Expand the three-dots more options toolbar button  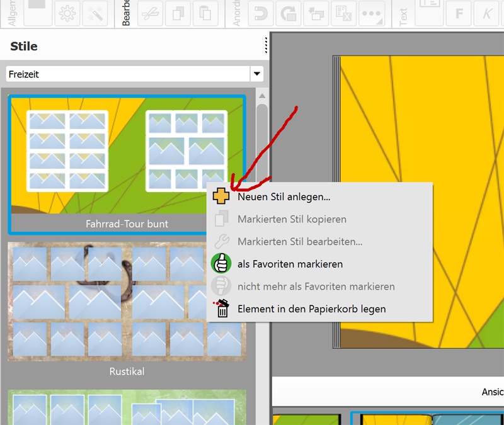point(372,13)
